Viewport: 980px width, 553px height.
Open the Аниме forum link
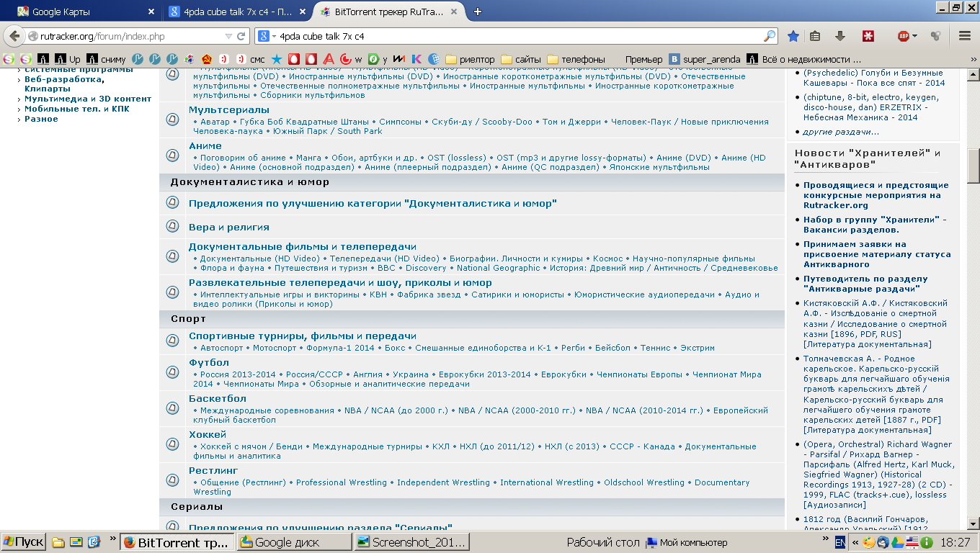(x=205, y=145)
